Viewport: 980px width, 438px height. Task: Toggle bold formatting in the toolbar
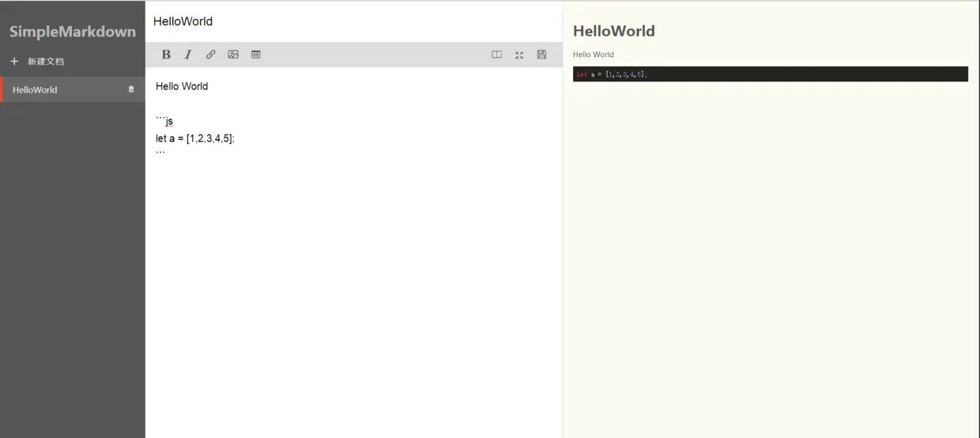click(x=166, y=55)
